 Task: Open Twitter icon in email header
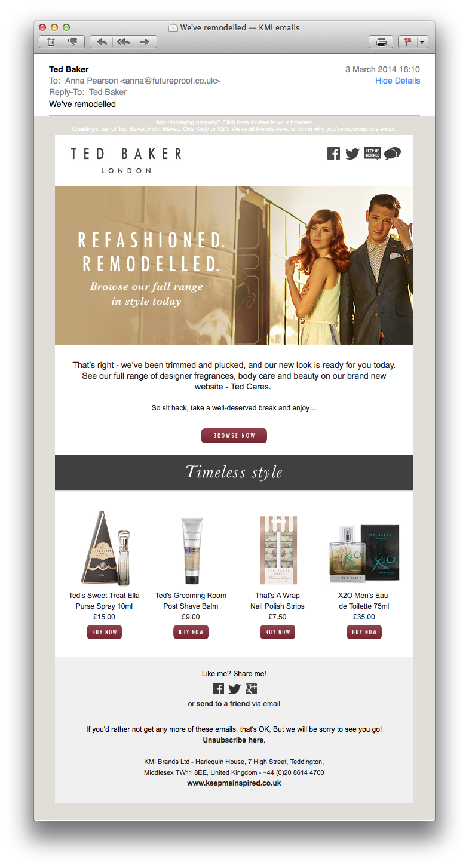tap(352, 154)
